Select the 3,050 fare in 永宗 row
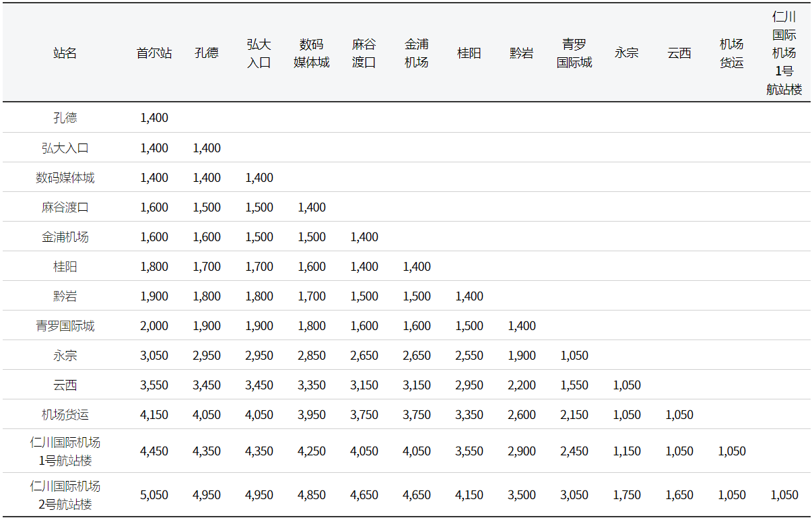 click(154, 356)
